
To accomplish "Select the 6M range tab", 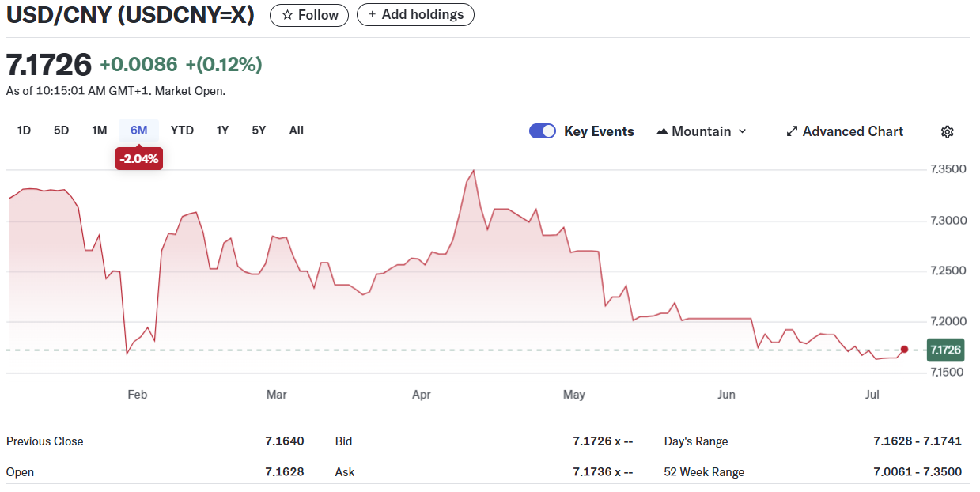I will [x=139, y=131].
